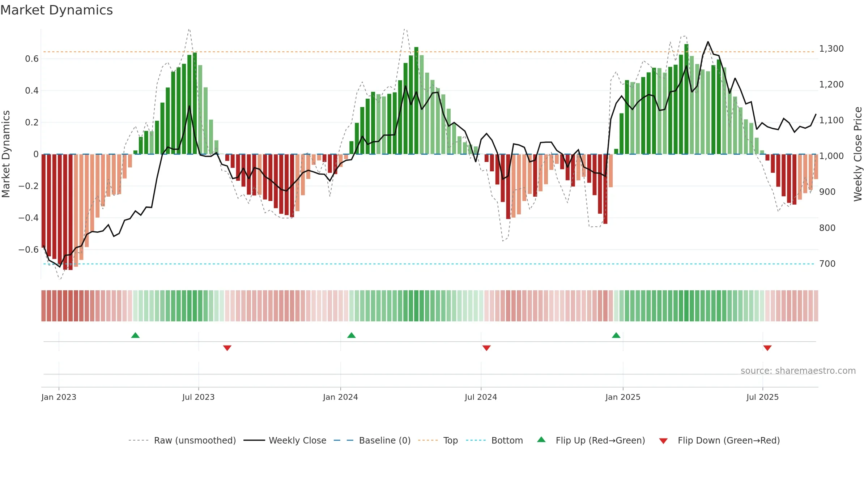The image size is (868, 488).
Task: Click the tallest green bar near April 2024
Action: click(416, 100)
